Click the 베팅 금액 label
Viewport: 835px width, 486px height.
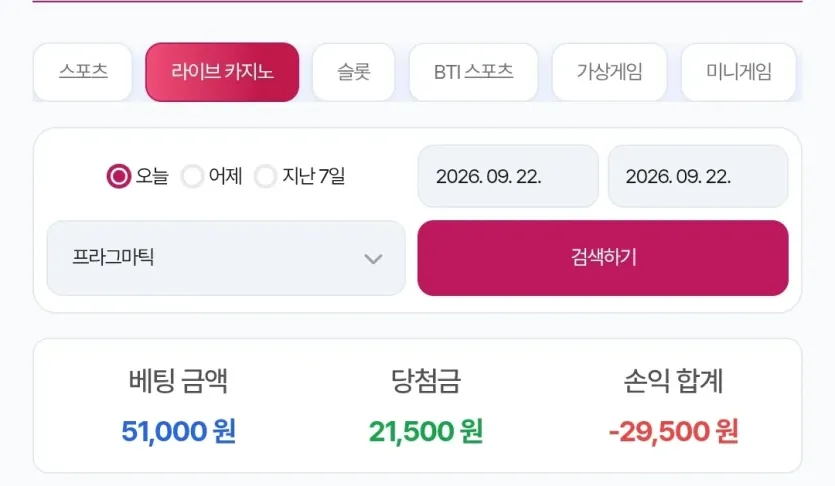[178, 381]
